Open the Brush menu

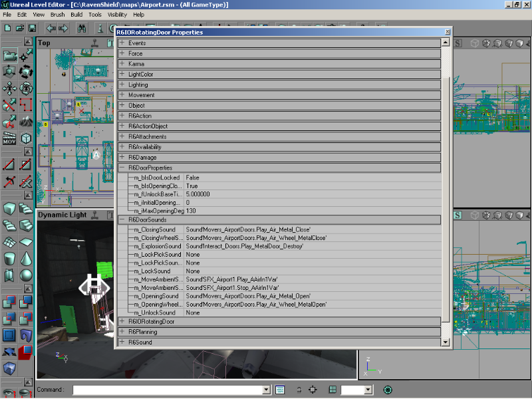pos(57,15)
